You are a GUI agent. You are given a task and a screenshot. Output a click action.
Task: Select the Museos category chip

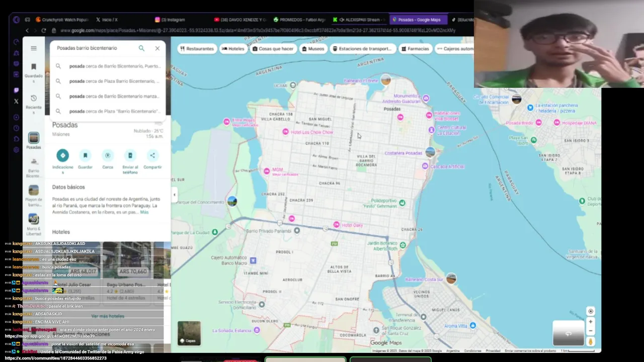coord(312,49)
